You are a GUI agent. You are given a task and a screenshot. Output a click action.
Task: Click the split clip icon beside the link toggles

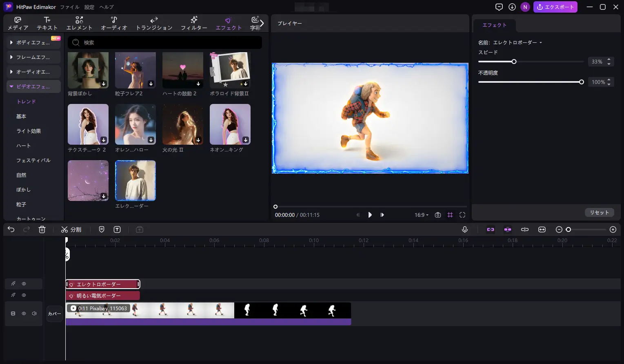click(x=525, y=229)
